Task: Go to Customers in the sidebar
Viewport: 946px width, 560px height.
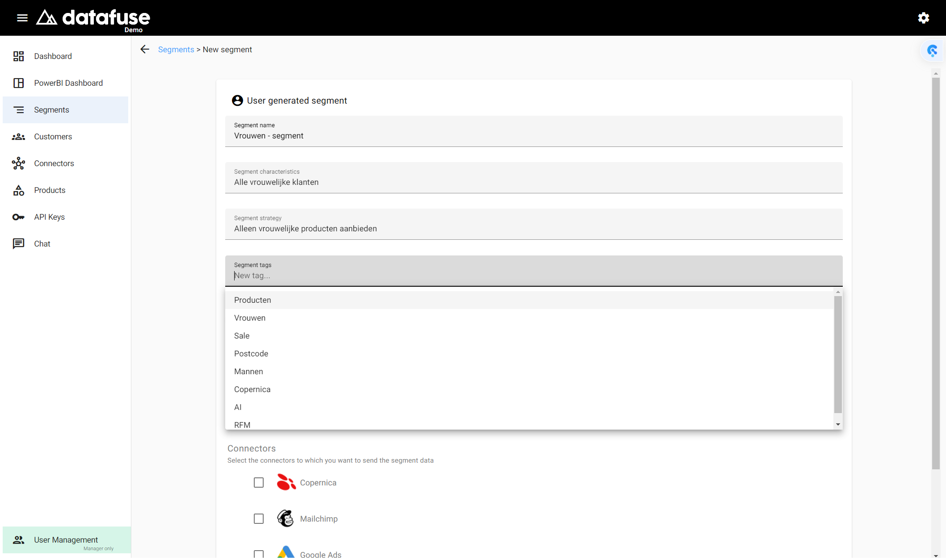Action: point(65,137)
